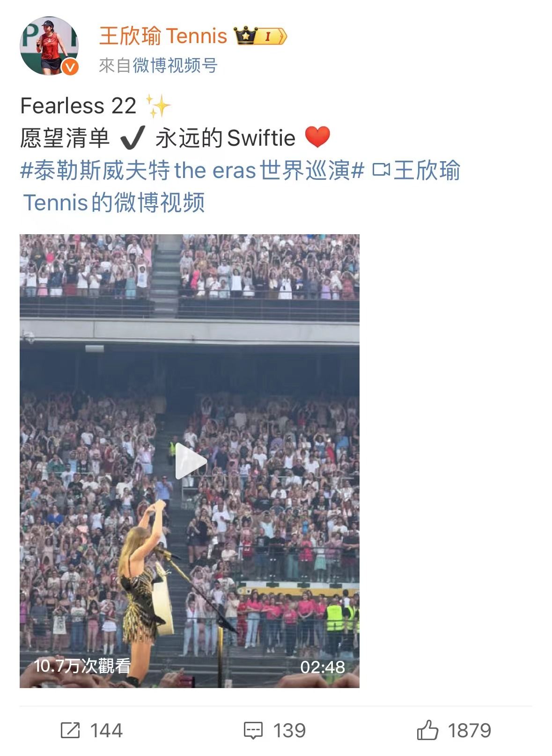
Task: Click the video camera icon before 王欣瑜
Action: pyautogui.click(x=381, y=170)
